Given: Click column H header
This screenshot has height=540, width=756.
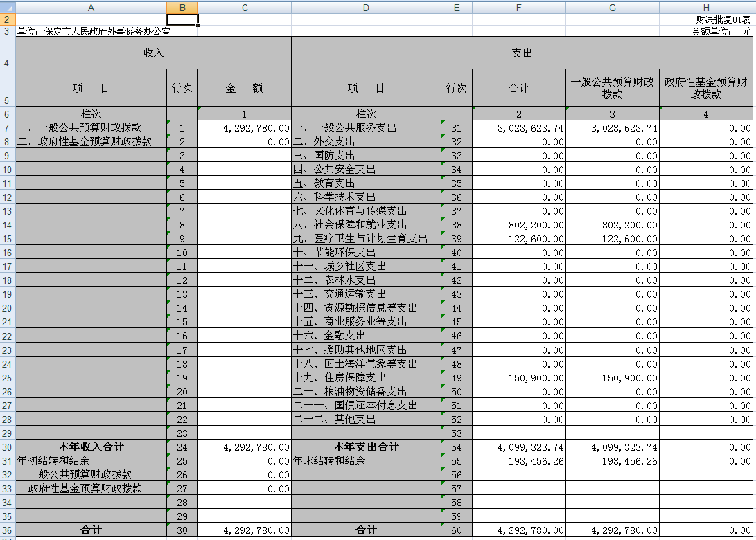Looking at the screenshot, I should point(705,7).
